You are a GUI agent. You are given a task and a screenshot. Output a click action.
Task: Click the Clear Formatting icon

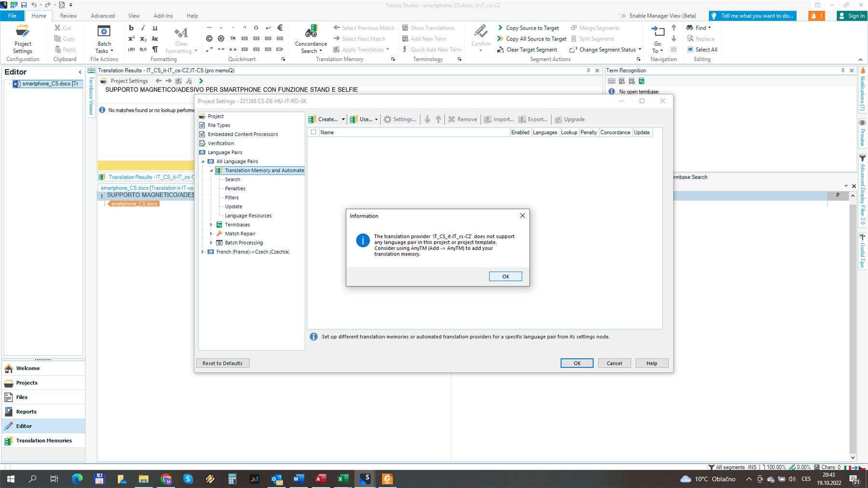coord(181,39)
